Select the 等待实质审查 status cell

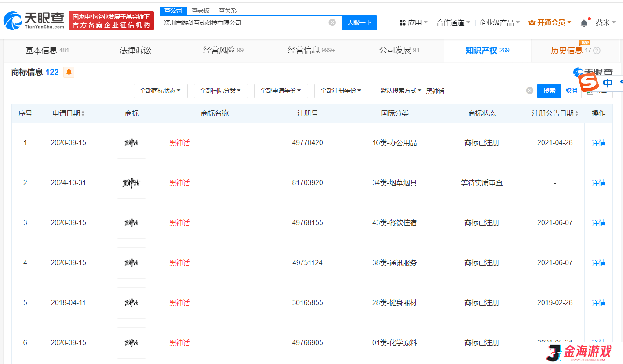click(481, 183)
